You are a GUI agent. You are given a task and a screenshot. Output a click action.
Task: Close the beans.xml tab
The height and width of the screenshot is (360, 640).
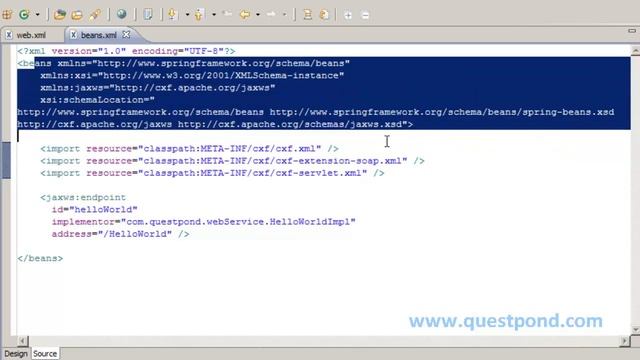click(126, 35)
